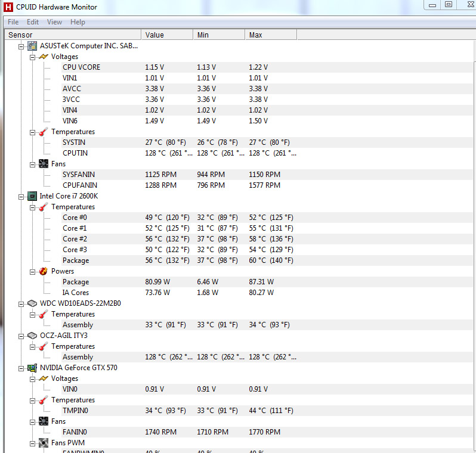Collapse the Powers group
This screenshot has height=453, width=476.
tap(32, 272)
